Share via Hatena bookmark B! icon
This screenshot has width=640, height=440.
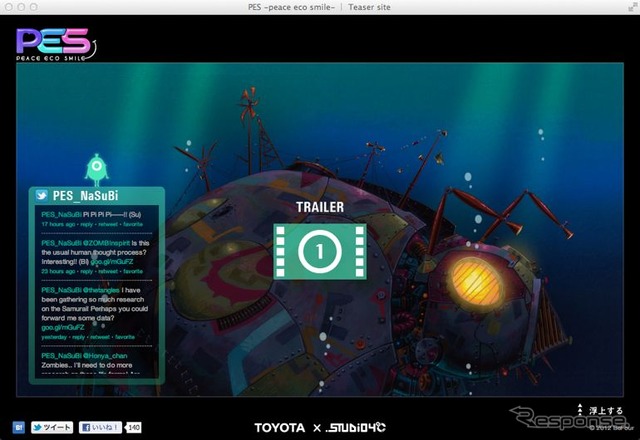pos(19,427)
